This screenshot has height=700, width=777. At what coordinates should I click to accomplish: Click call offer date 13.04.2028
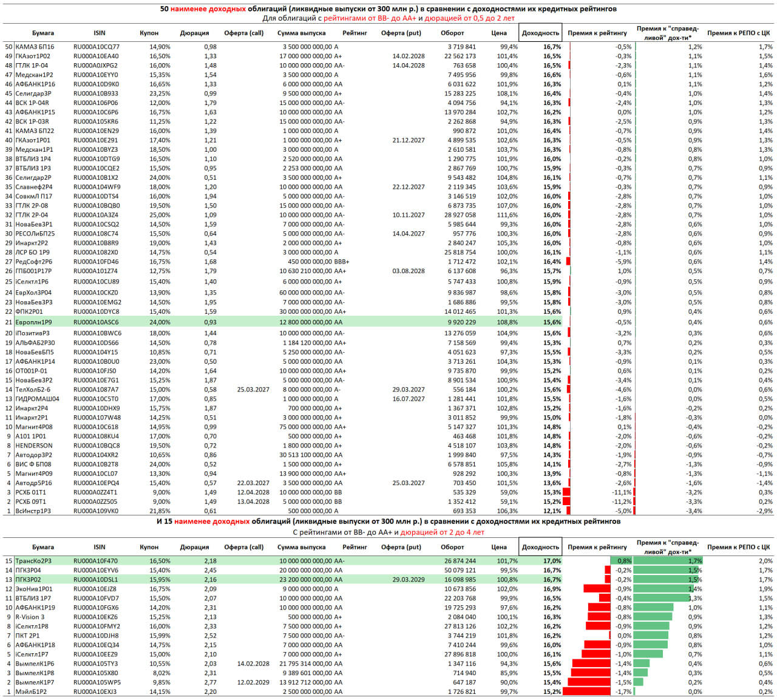tap(253, 501)
